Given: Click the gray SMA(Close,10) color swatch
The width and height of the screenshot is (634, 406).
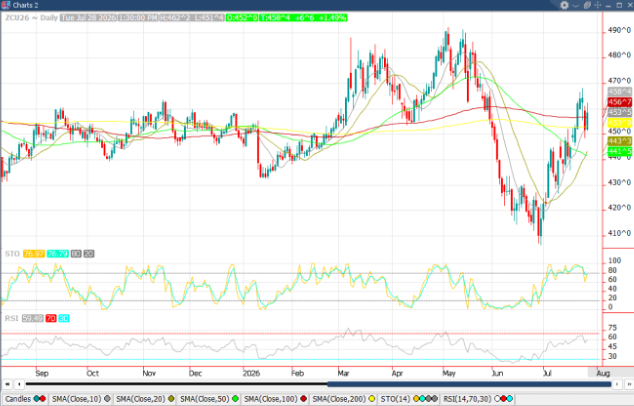Looking at the screenshot, I should point(107,399).
